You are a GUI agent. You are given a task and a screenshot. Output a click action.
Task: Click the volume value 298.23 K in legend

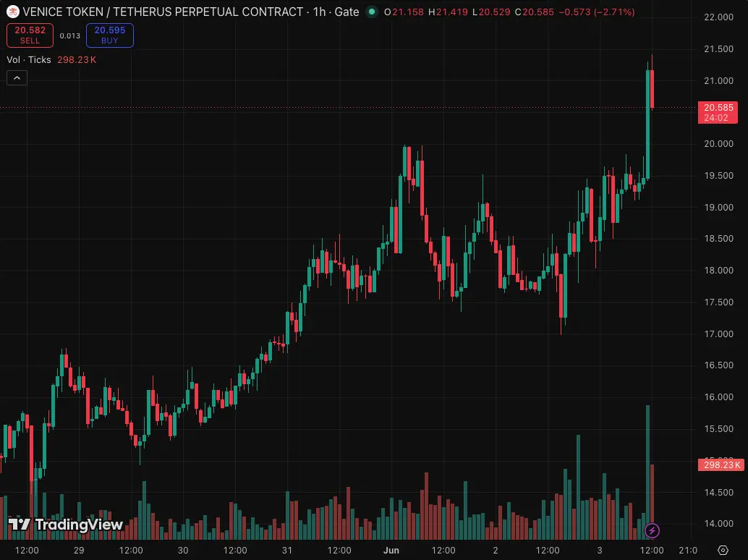77,59
